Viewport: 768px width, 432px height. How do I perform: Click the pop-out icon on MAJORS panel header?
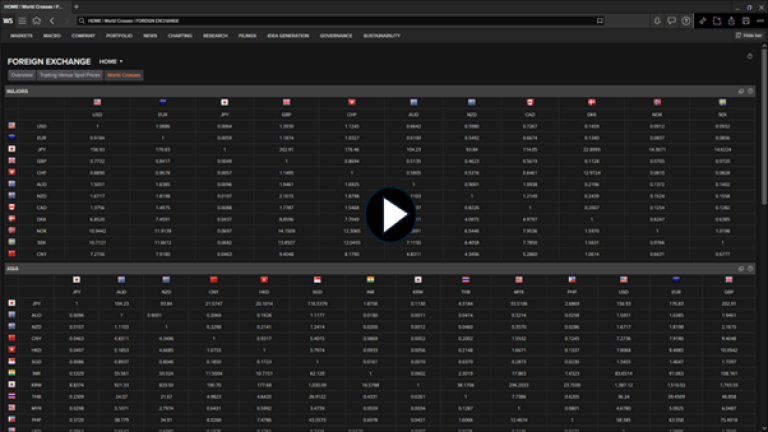pos(740,91)
